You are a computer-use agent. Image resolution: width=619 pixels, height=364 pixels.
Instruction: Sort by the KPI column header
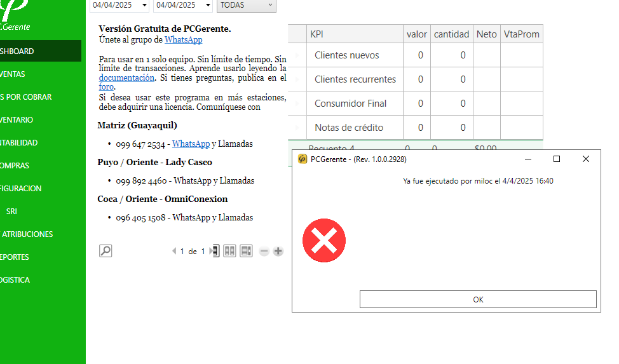coord(355,34)
